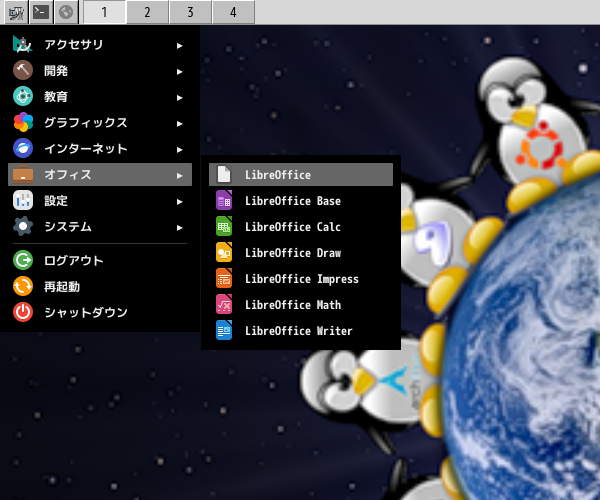
Task: Click the 設定 mixer icon
Action: (23, 200)
